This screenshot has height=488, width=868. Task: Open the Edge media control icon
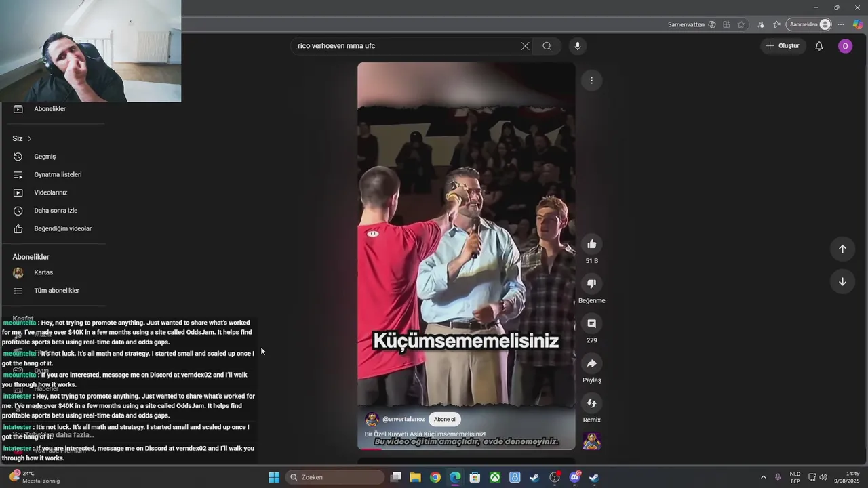click(762, 24)
